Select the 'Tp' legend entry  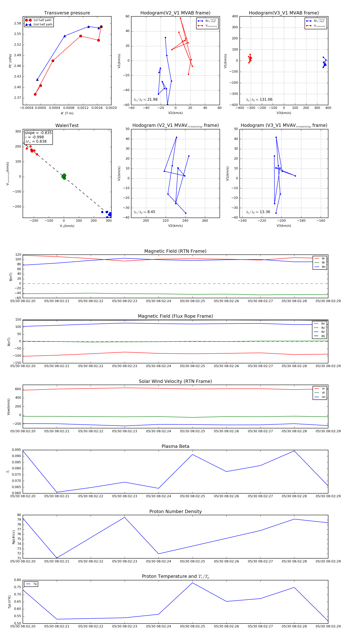(31, 584)
